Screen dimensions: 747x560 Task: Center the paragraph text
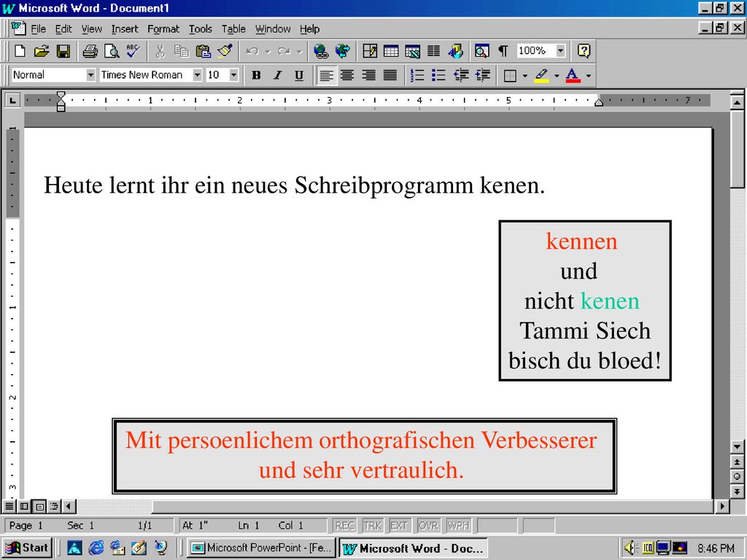tap(347, 75)
